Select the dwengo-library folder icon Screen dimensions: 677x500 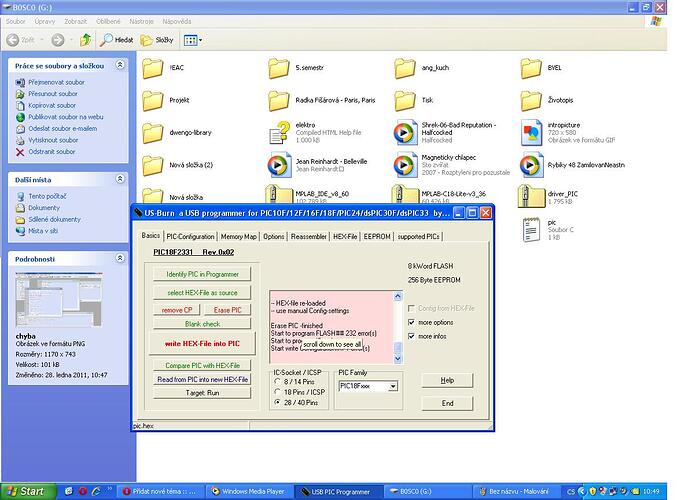pos(152,133)
